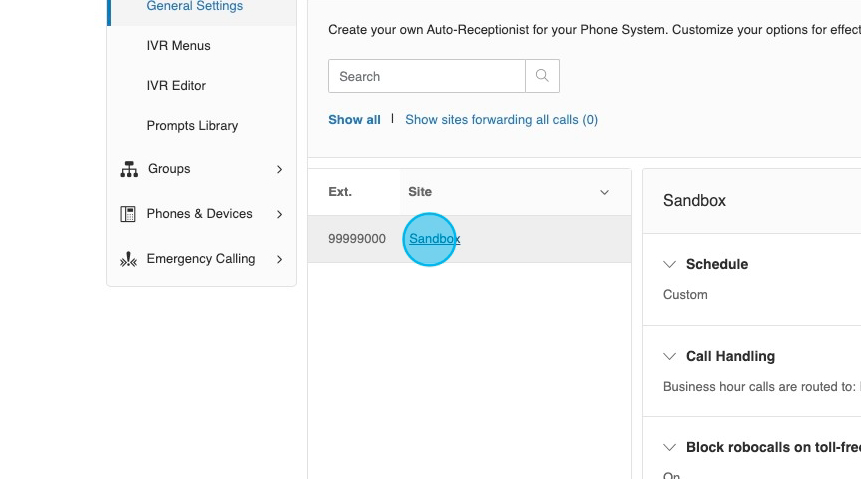861x479 pixels.
Task: Click the Ext. column header
Action: coord(340,192)
